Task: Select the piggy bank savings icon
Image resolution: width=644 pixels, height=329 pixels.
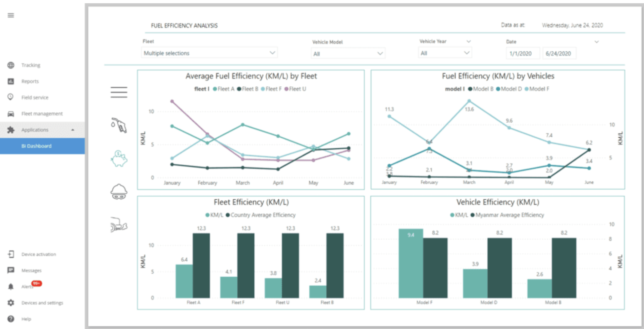Action: (x=119, y=158)
